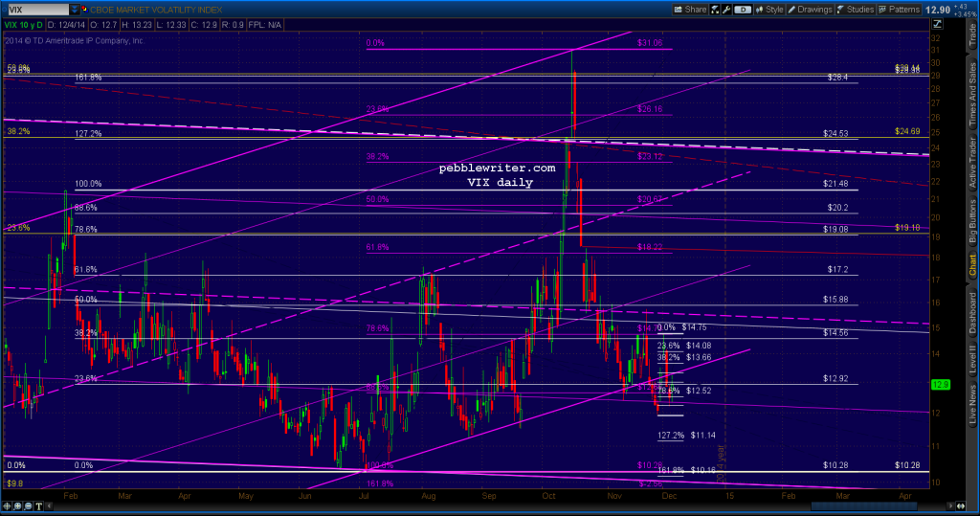Expand the symbol selector dropdown arrow

coord(75,10)
